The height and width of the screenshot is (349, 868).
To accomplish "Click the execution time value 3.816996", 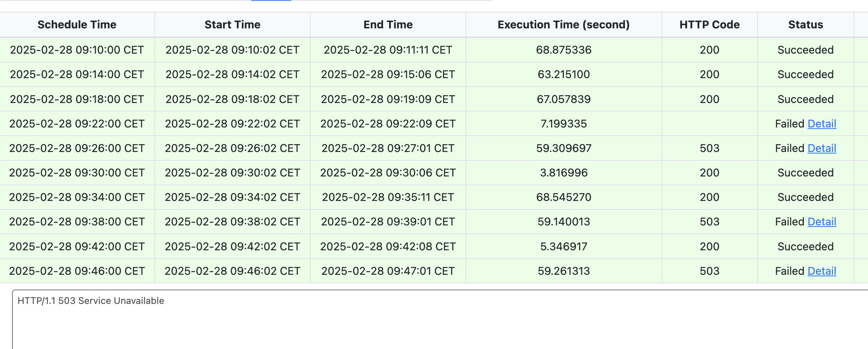I will tap(563, 173).
